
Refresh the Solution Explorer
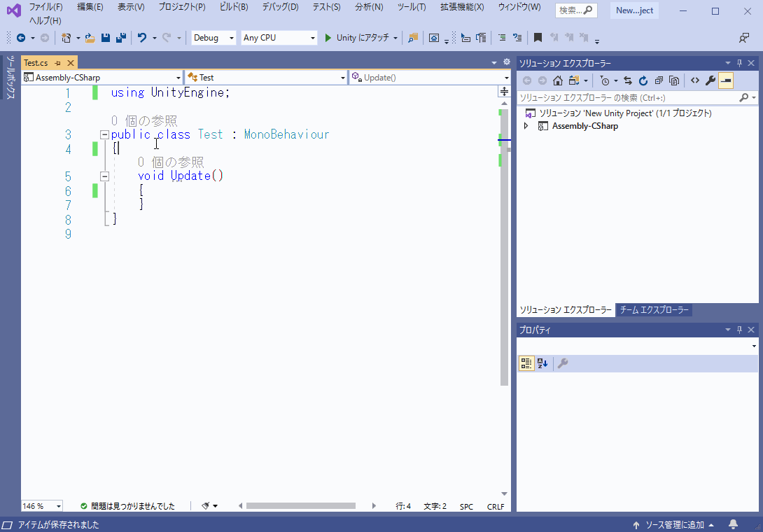click(643, 80)
